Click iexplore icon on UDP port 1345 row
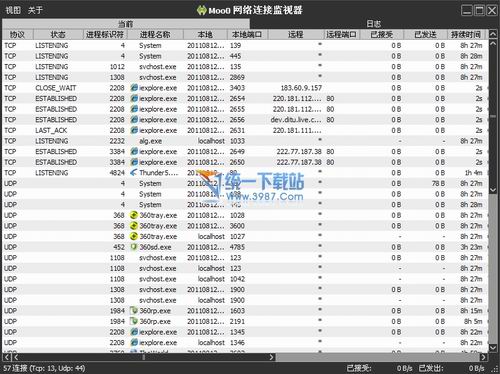 pos(134,332)
